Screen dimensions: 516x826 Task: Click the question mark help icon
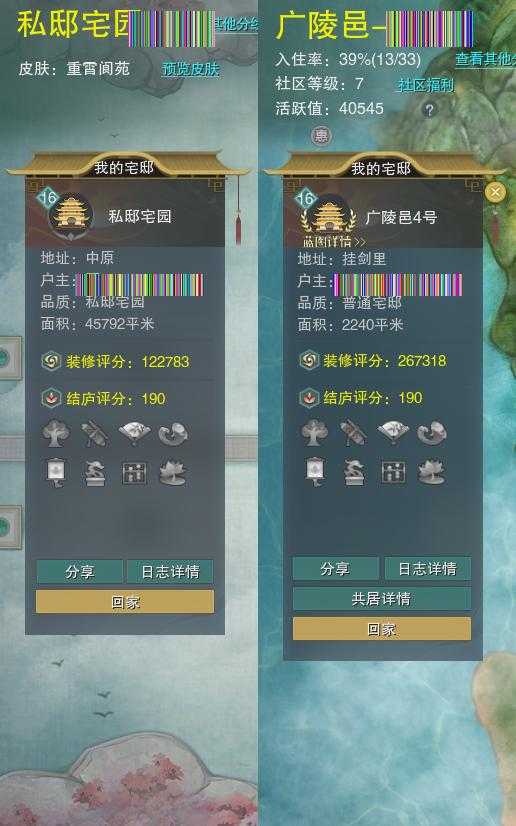pos(430,110)
